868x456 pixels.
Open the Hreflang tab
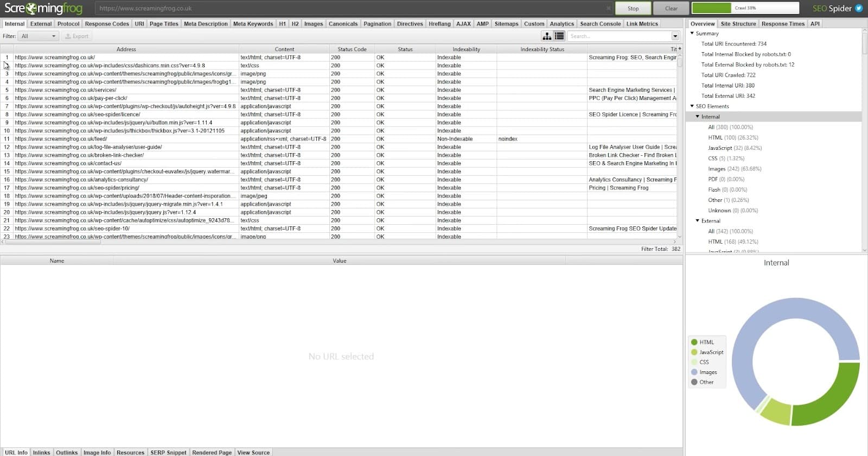tap(439, 24)
